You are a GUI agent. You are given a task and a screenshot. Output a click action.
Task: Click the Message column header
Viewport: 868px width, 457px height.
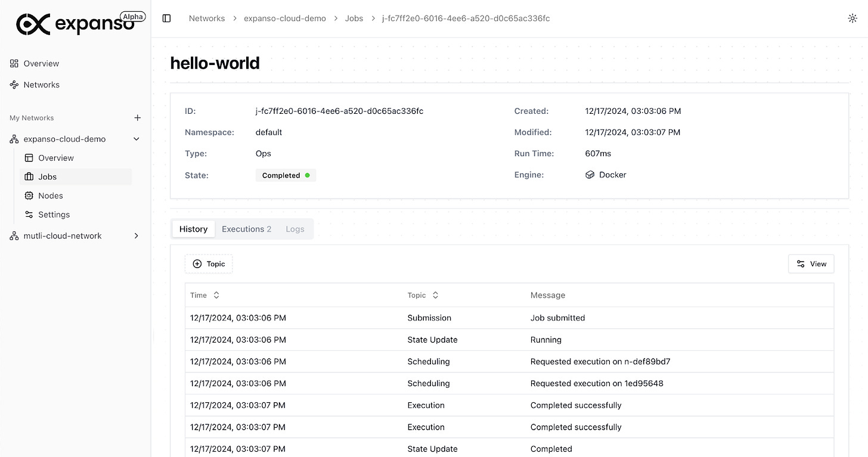[x=548, y=296]
